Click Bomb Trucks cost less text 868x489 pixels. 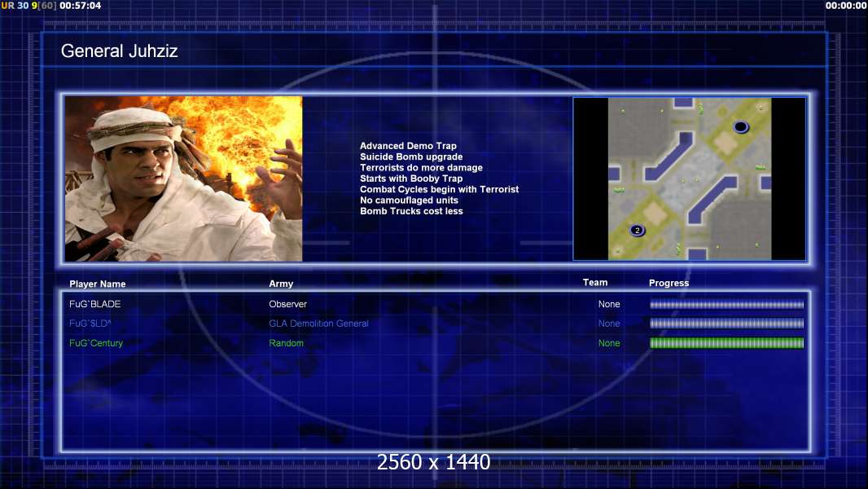click(x=411, y=211)
